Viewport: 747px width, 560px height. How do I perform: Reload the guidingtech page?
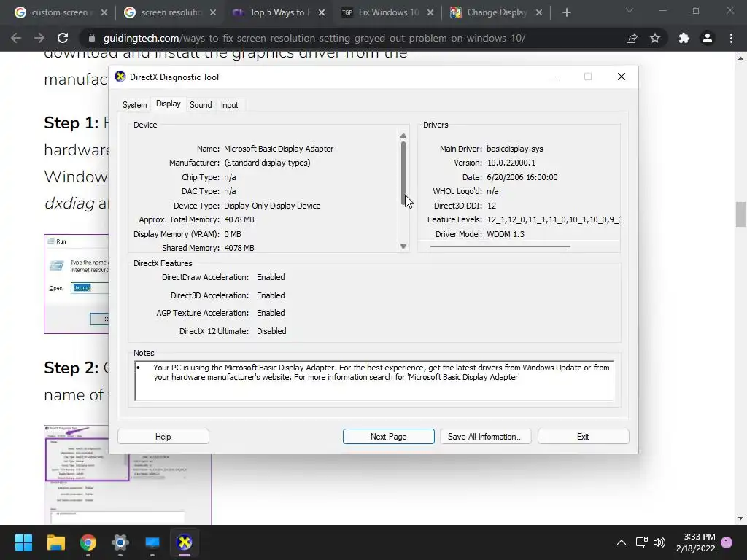63,38
